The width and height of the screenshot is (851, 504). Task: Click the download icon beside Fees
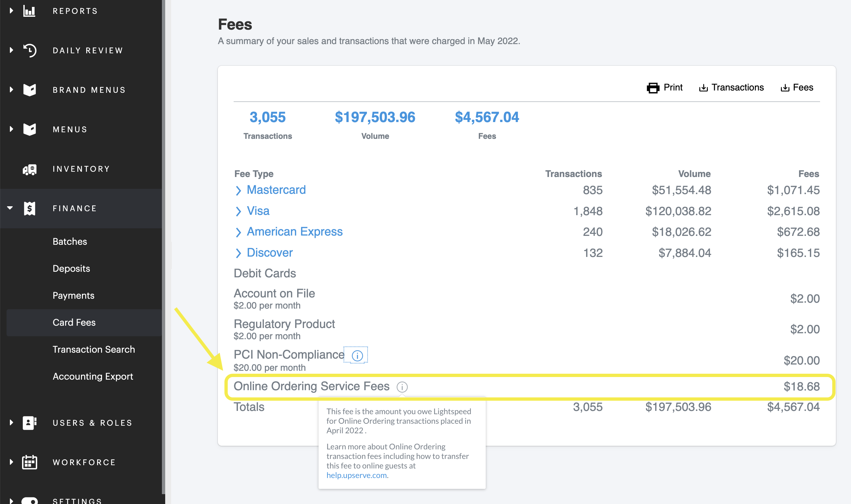click(x=785, y=88)
